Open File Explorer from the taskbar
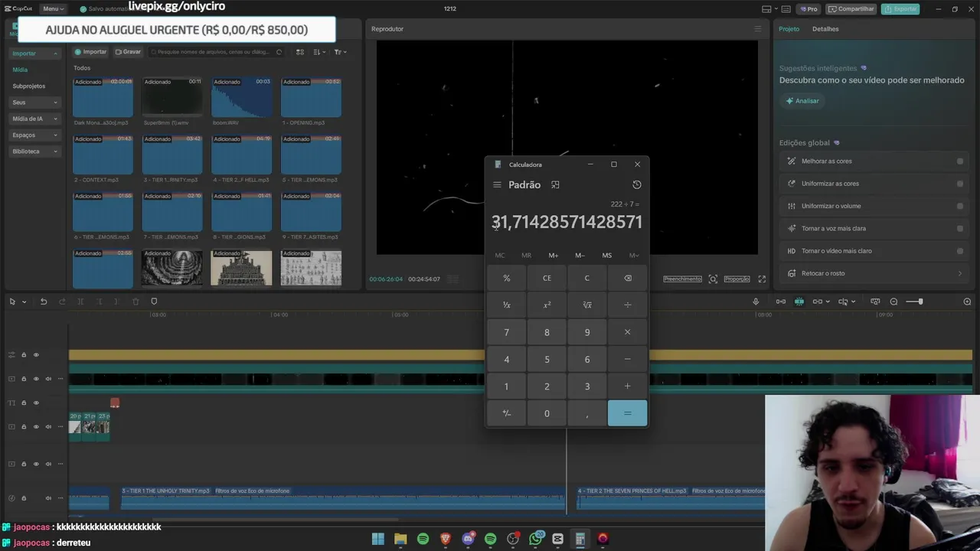This screenshot has height=551, width=980. [400, 539]
